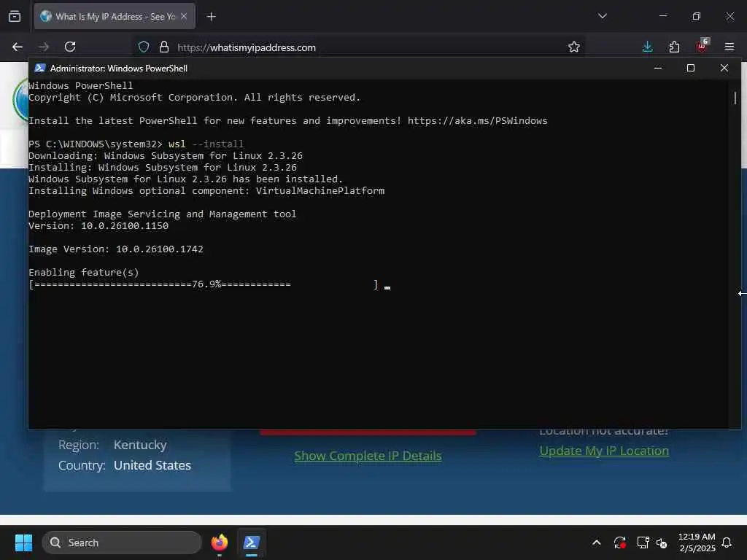Image resolution: width=747 pixels, height=560 pixels.
Task: Click the 76.9% progress bar in PowerShell
Action: [x=204, y=284]
